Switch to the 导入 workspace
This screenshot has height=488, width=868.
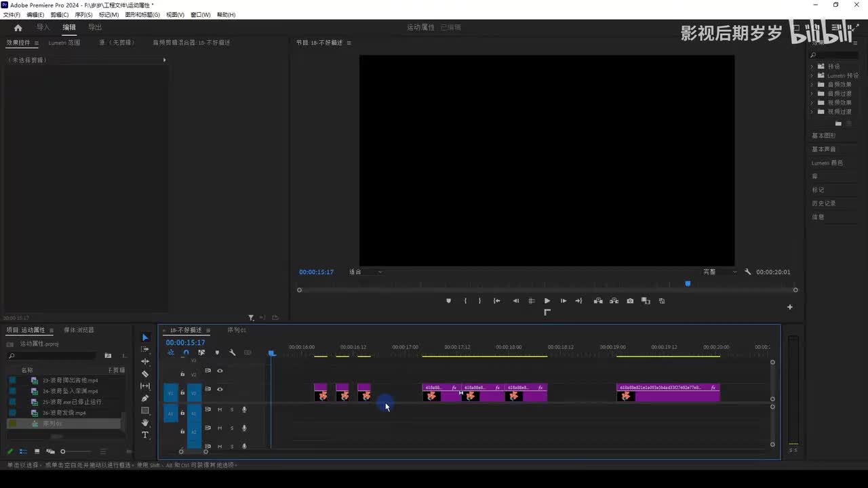pos(43,28)
